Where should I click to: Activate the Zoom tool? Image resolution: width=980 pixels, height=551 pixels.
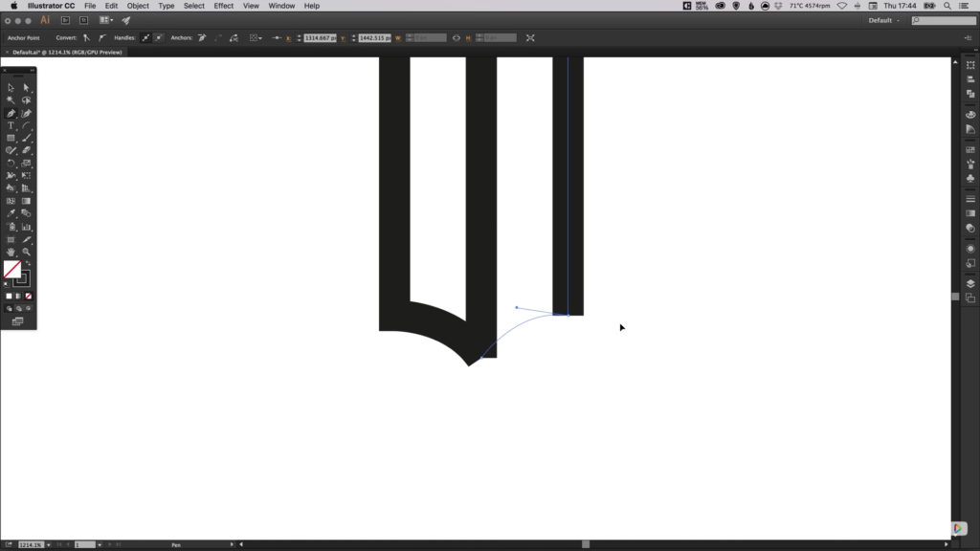[x=26, y=252]
